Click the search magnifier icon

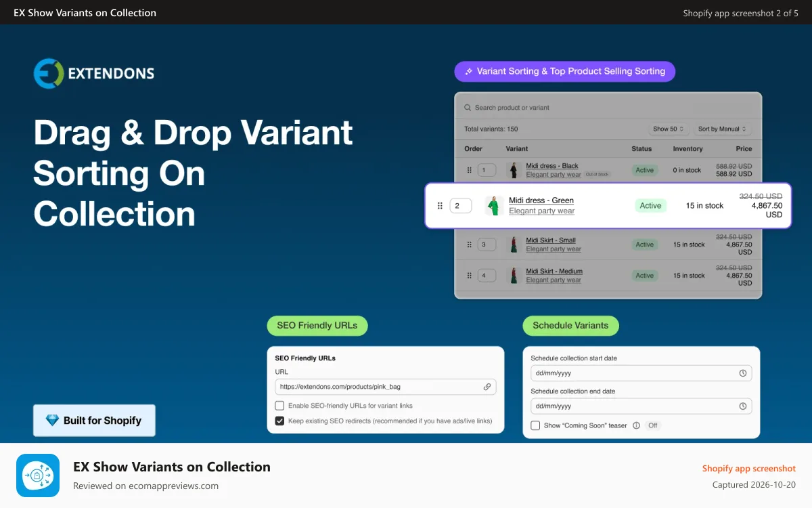point(468,107)
